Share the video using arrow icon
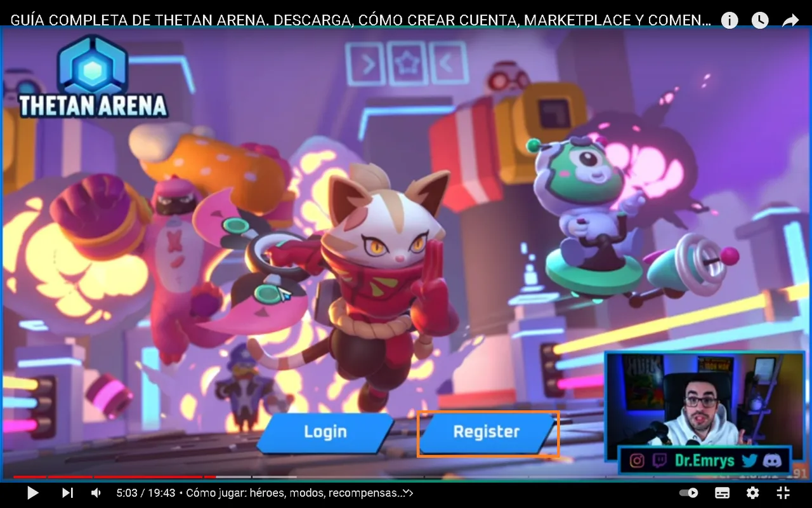The image size is (812, 508). pyautogui.click(x=790, y=20)
